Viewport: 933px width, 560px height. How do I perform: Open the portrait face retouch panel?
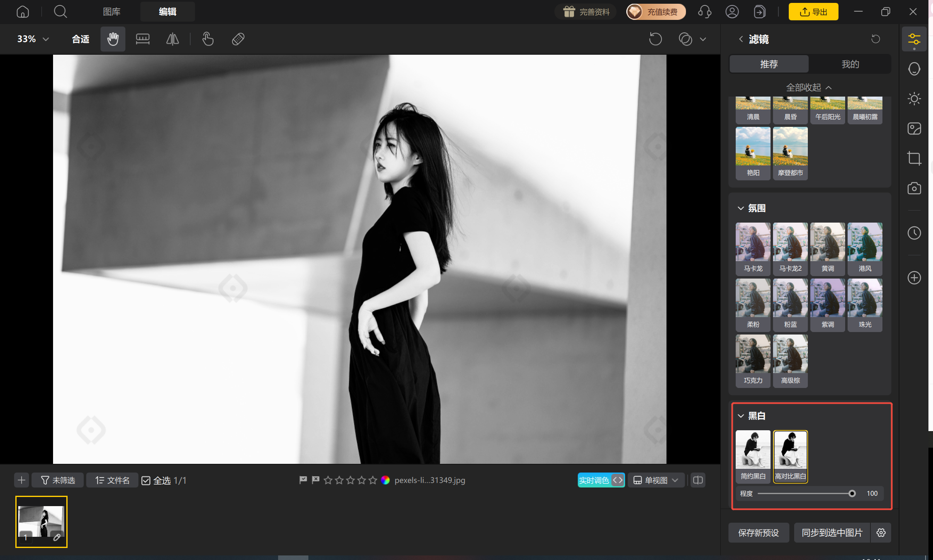coord(914,69)
